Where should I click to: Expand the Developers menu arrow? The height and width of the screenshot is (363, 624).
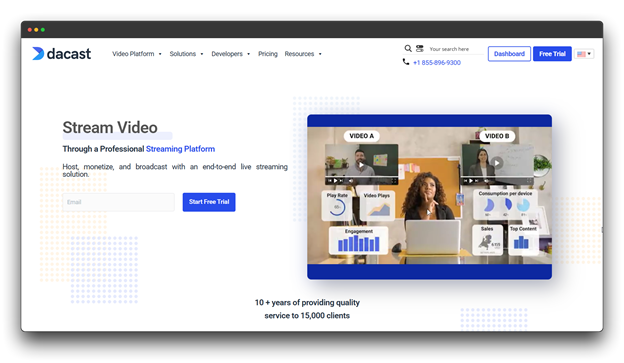click(x=248, y=54)
